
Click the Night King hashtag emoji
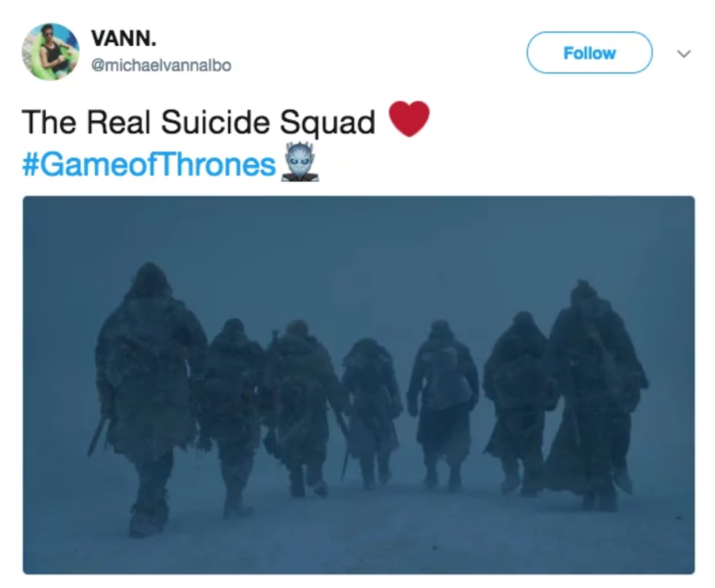(300, 162)
